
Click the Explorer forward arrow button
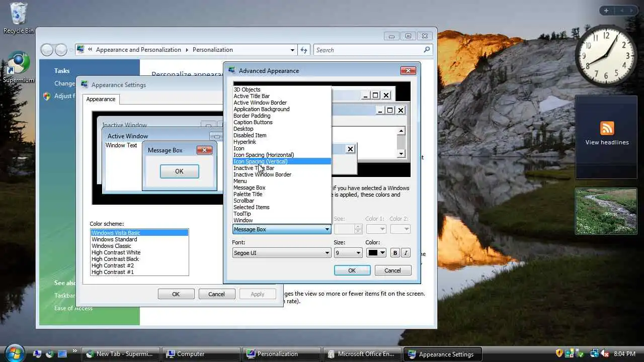[x=61, y=50]
